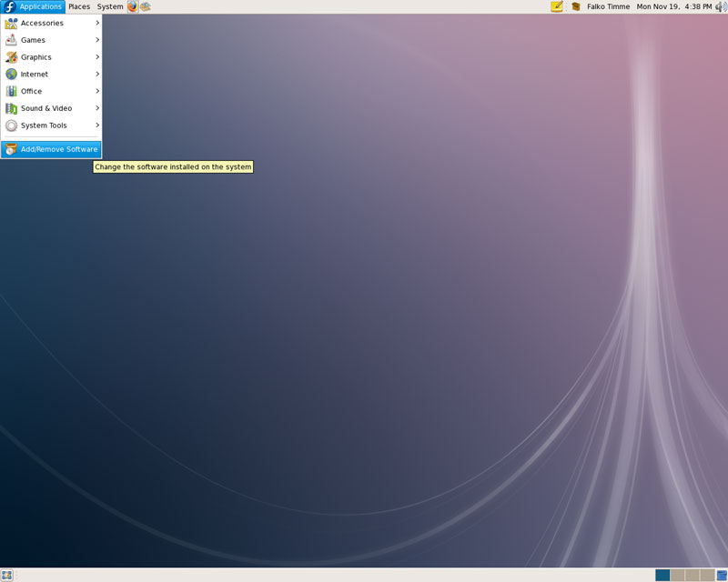Expand the Internet submenu arrow
728x582 pixels.
point(97,74)
